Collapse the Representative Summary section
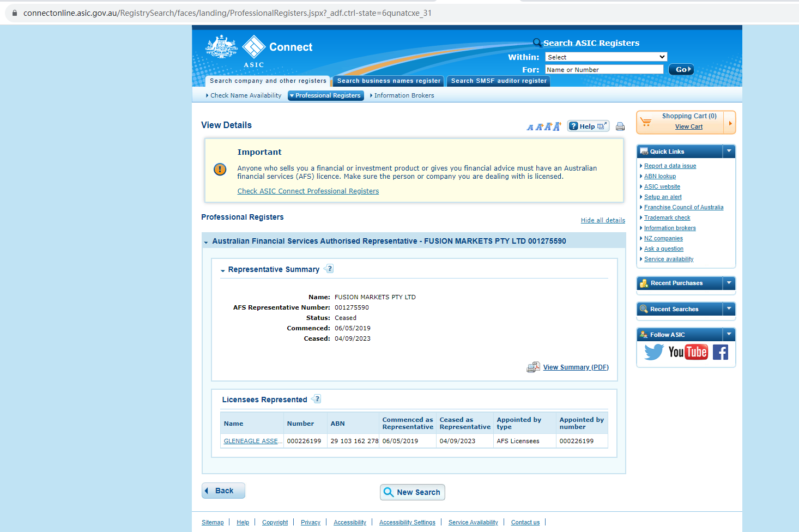Viewport: 799px width, 532px height. click(223, 270)
